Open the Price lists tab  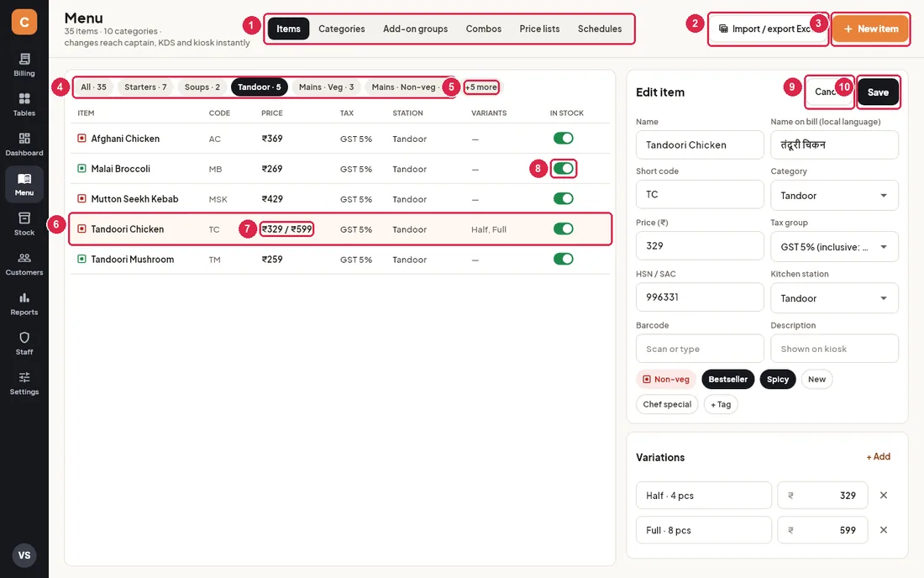tap(540, 29)
